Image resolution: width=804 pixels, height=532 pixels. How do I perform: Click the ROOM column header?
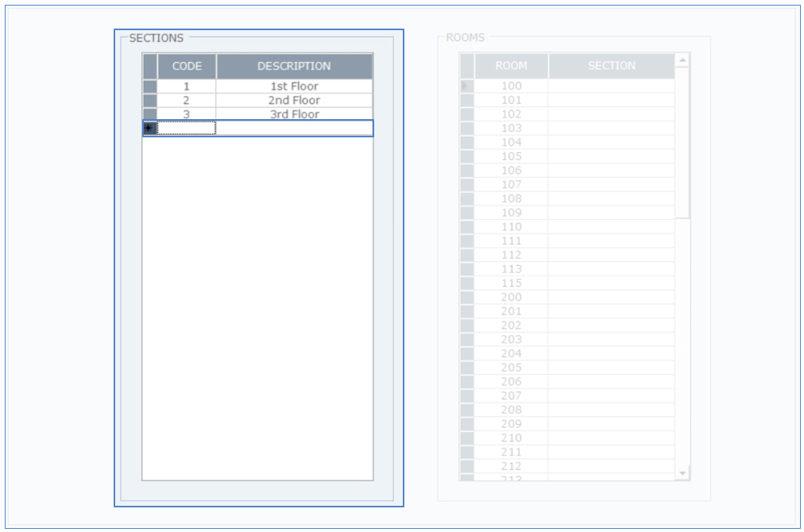[x=511, y=66]
